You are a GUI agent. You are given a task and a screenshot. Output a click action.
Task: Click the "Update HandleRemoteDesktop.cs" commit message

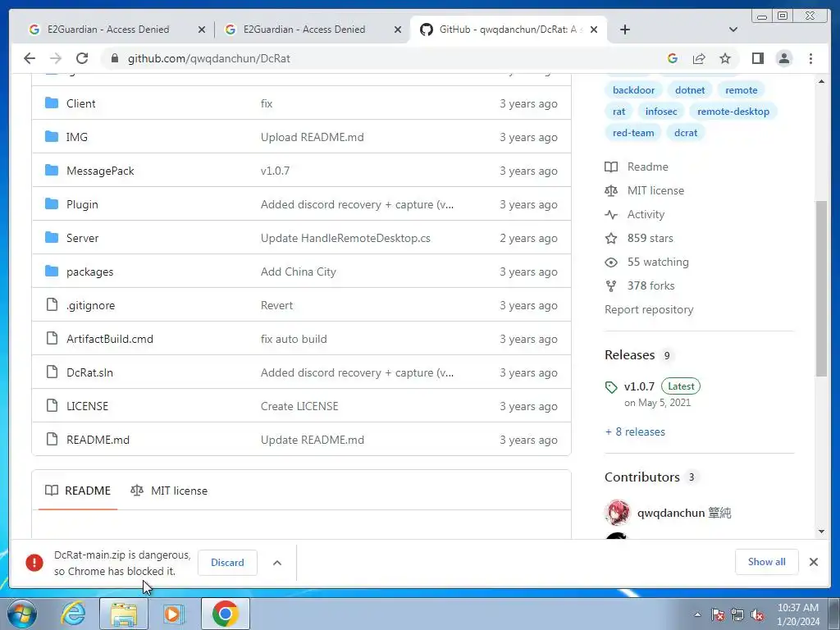tap(345, 238)
